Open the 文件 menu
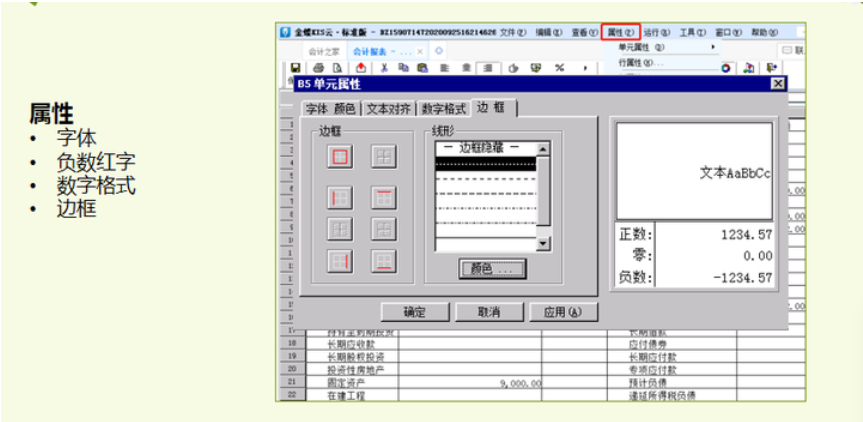The width and height of the screenshot is (863, 422). click(512, 32)
